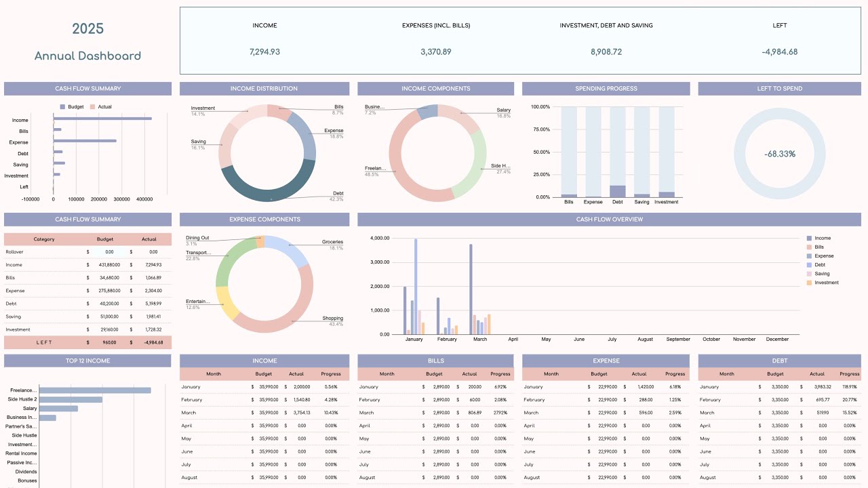Select the 8,908.72 investment, debt and saving total

(606, 52)
